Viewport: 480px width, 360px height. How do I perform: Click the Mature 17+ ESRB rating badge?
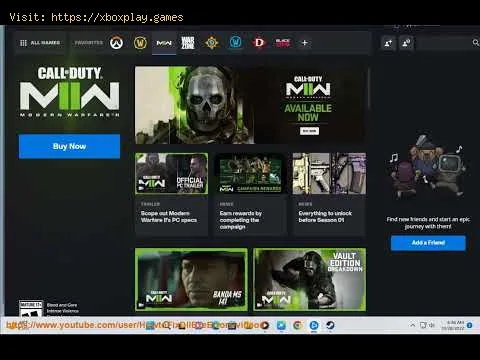[x=31, y=308]
